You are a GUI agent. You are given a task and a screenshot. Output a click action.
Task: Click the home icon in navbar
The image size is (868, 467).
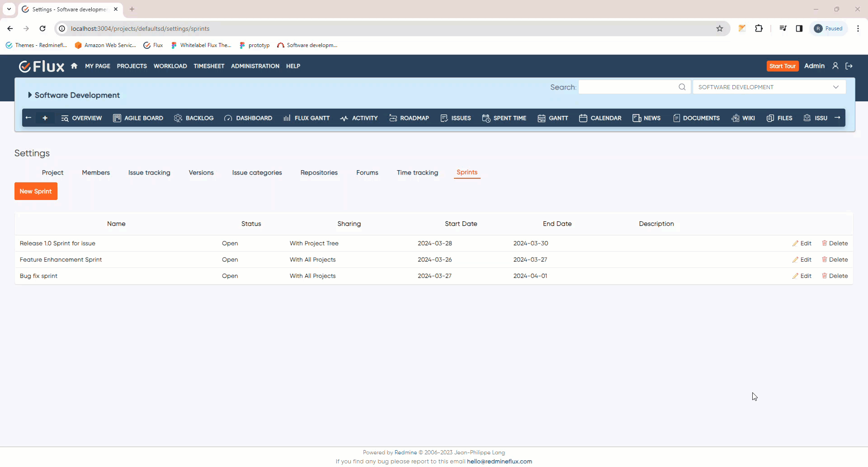point(74,66)
